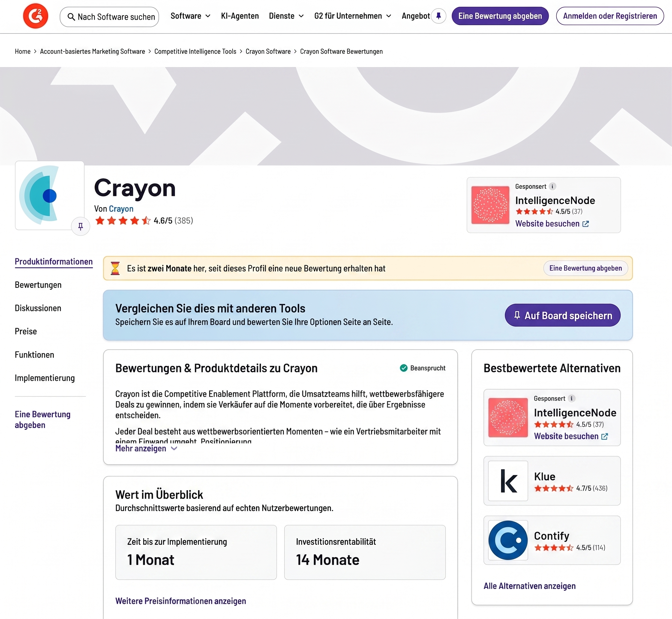This screenshot has width=672, height=619.
Task: Click info icon in Alternativen Gesponsert card
Action: (572, 398)
